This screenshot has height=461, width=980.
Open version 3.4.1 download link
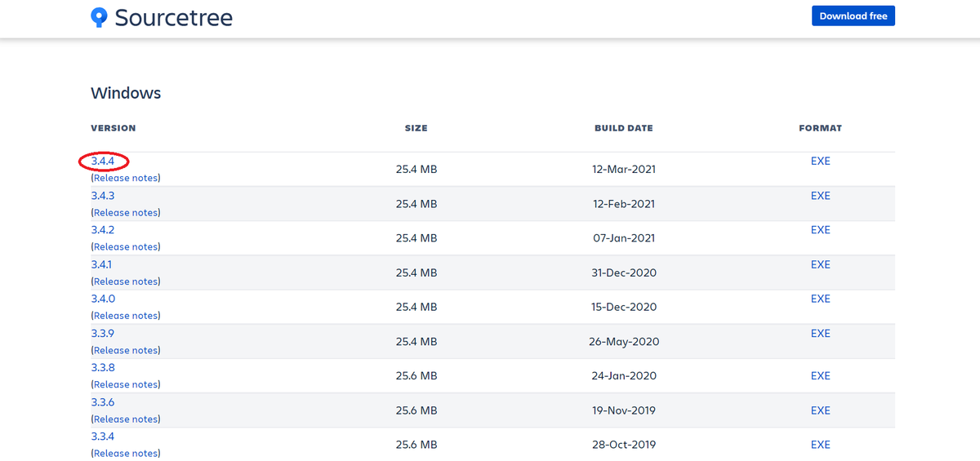(102, 264)
